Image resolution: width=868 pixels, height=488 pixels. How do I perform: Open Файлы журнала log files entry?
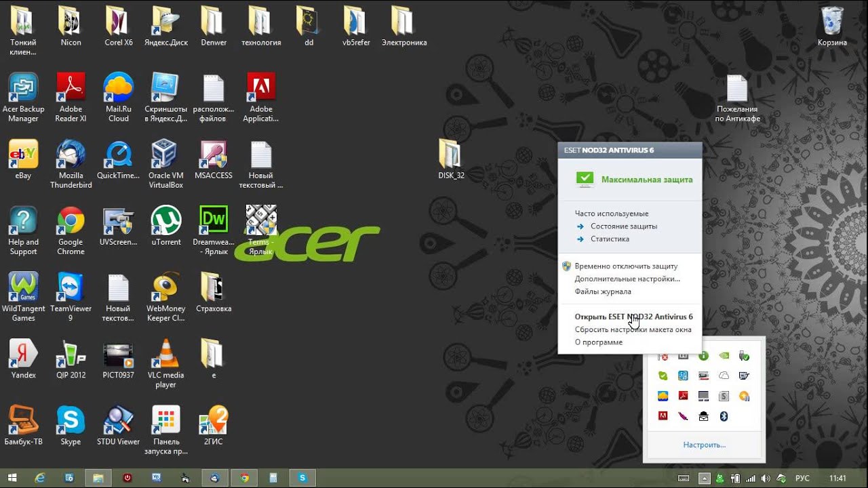click(x=603, y=291)
